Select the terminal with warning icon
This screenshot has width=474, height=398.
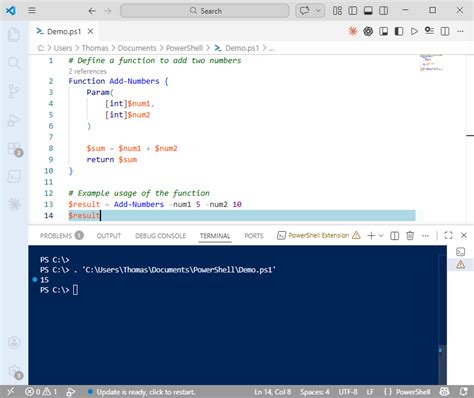click(x=461, y=265)
